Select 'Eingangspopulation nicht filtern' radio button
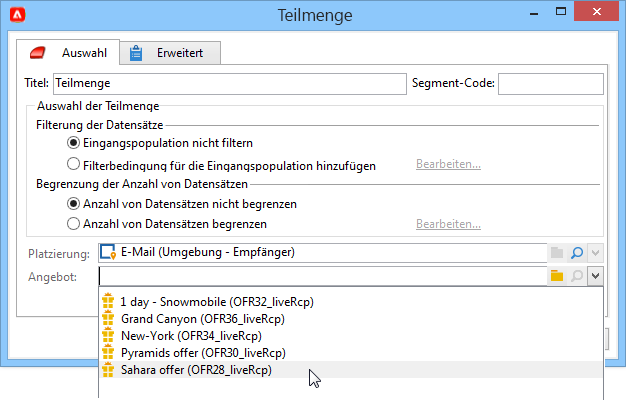This screenshot has width=630, height=400. [73, 143]
